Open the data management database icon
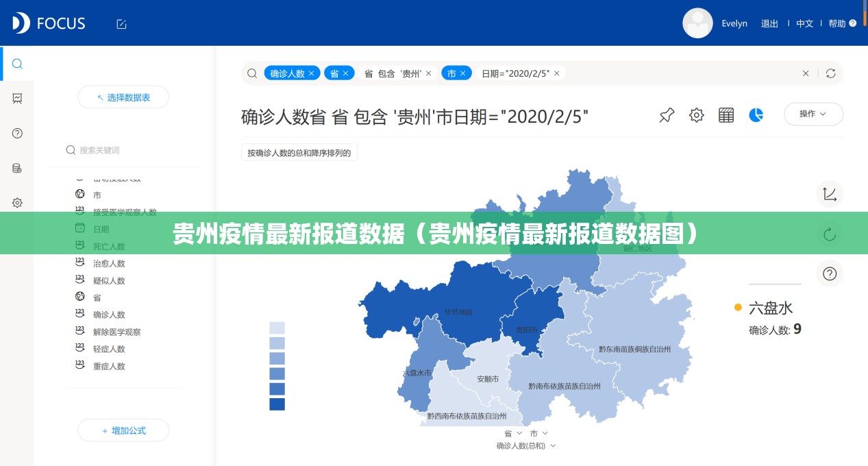Viewport: 868px width, 466px height. tap(18, 168)
